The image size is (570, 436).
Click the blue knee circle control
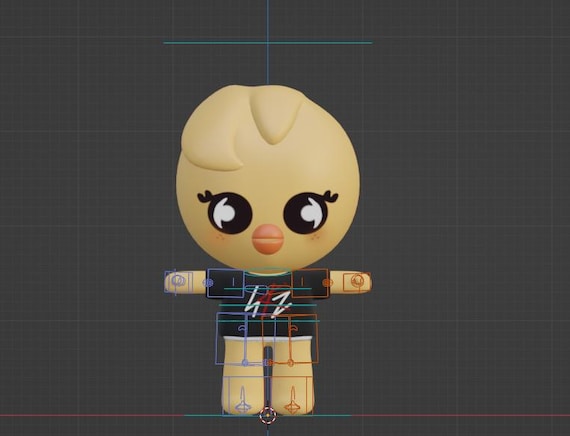point(245,363)
